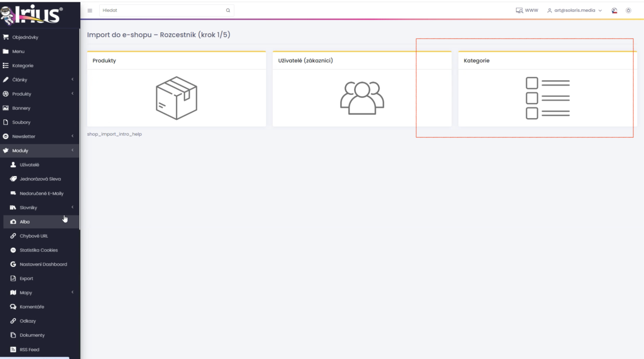The image size is (644, 359).
Task: Open the WWW preview monitor icon
Action: click(519, 10)
